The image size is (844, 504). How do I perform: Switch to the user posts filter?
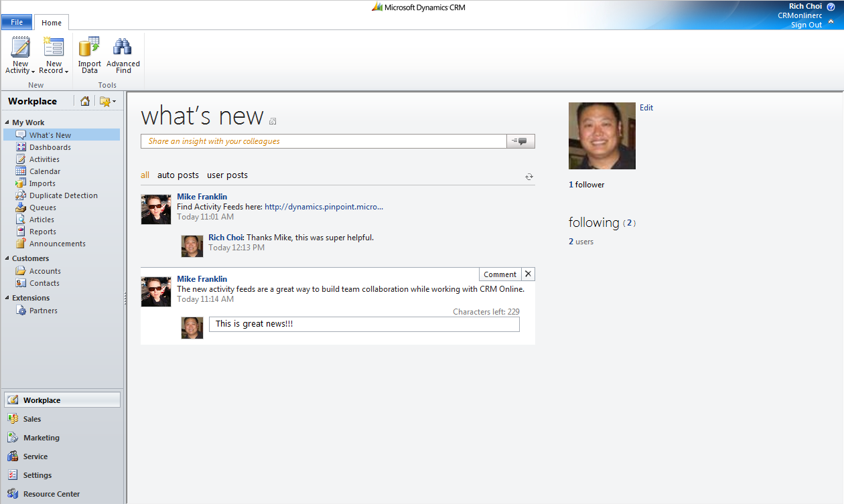[x=227, y=175]
